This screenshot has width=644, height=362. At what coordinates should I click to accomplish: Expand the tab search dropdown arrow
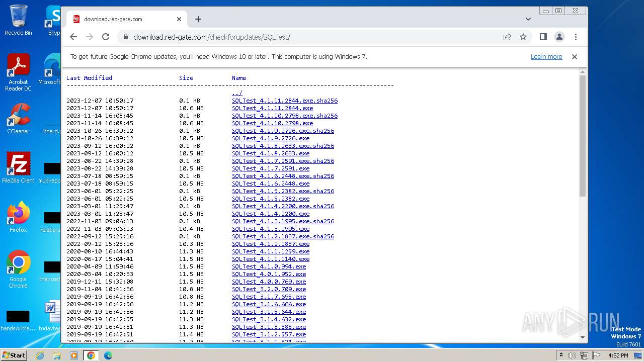pos(528,19)
